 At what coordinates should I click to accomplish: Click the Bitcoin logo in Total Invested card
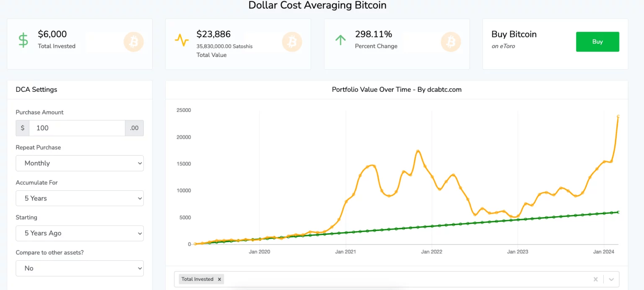pyautogui.click(x=134, y=42)
